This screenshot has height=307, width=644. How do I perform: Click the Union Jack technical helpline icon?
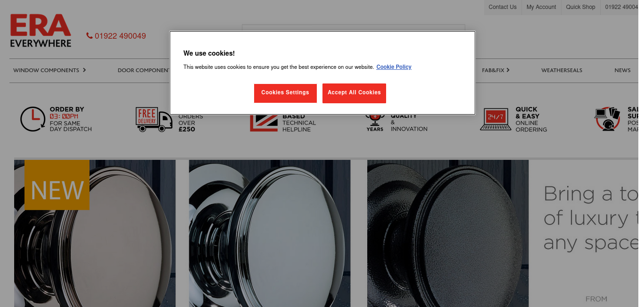[264, 123]
